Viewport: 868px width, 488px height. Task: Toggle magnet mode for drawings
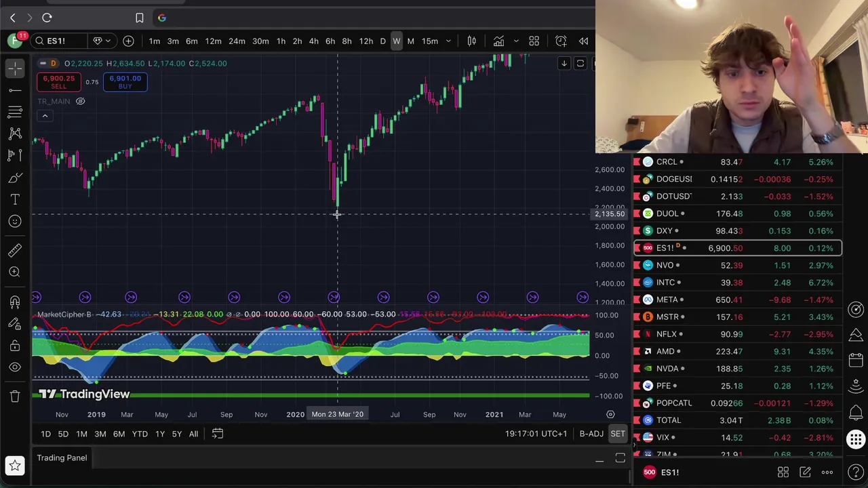pyautogui.click(x=15, y=302)
